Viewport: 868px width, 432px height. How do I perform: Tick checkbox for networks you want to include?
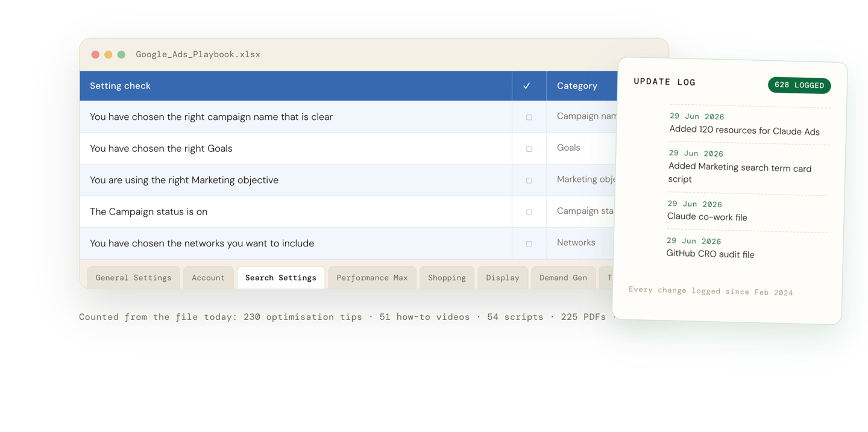(x=529, y=244)
